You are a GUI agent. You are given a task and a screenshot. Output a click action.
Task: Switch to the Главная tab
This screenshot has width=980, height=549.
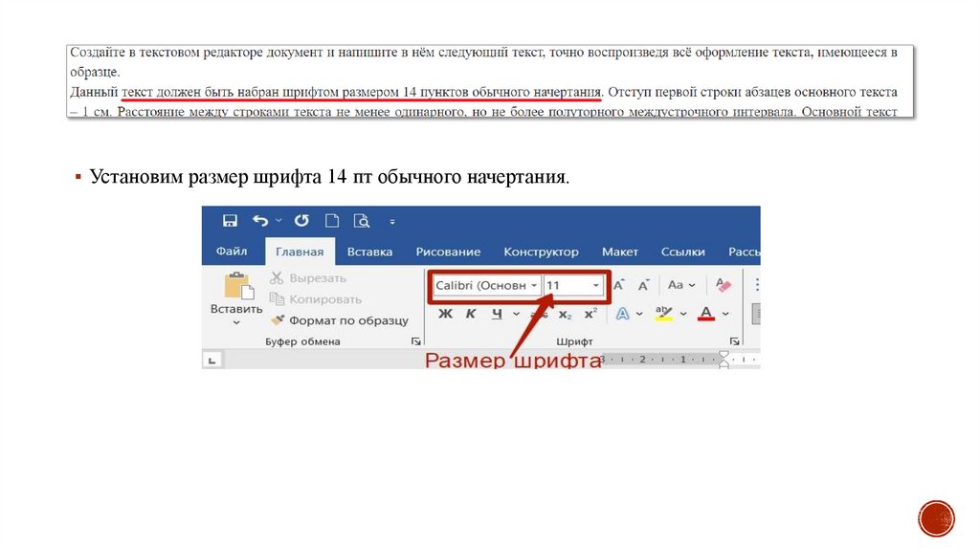pos(300,252)
